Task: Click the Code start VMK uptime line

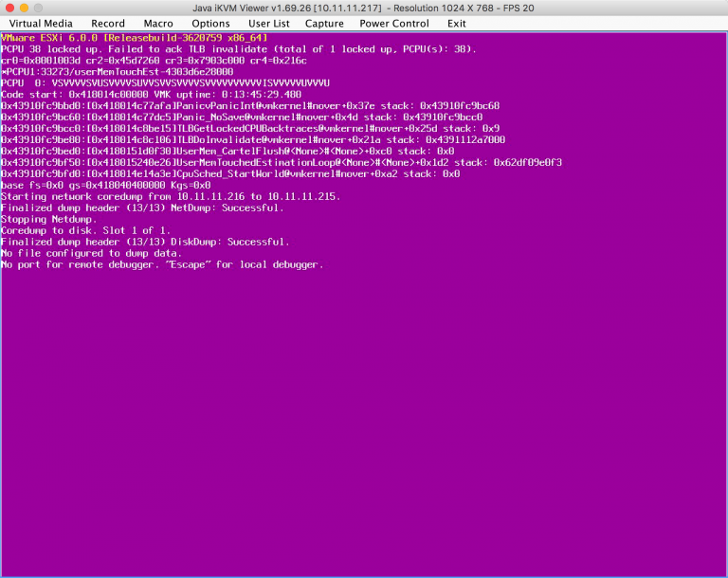Action: (x=152, y=94)
